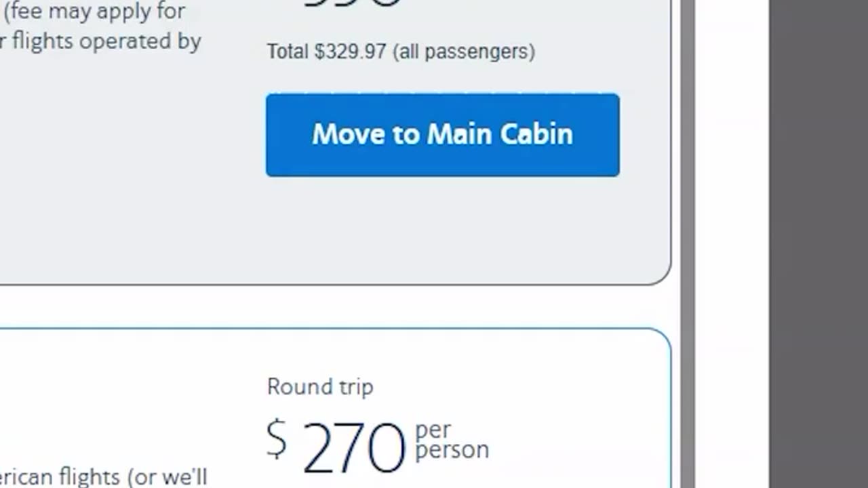
Task: Click the Move to Main Cabin button
Action: click(442, 135)
